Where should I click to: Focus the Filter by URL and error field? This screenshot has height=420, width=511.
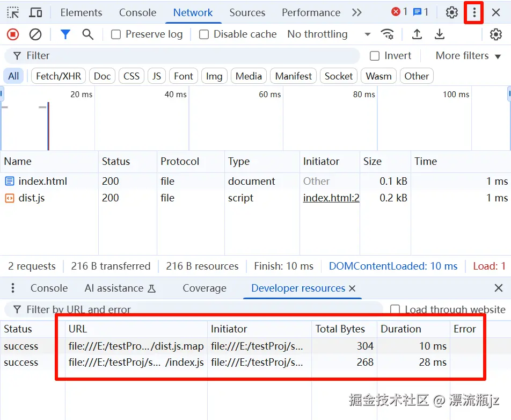193,309
